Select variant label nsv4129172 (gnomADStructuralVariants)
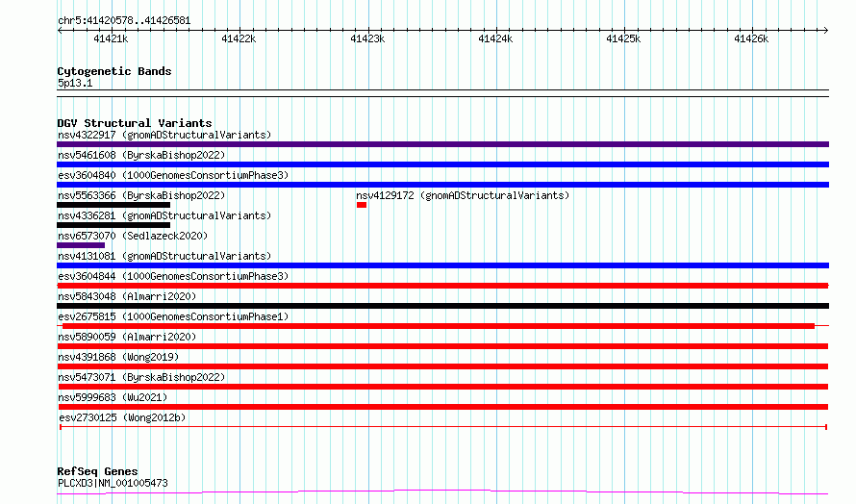 pos(463,195)
